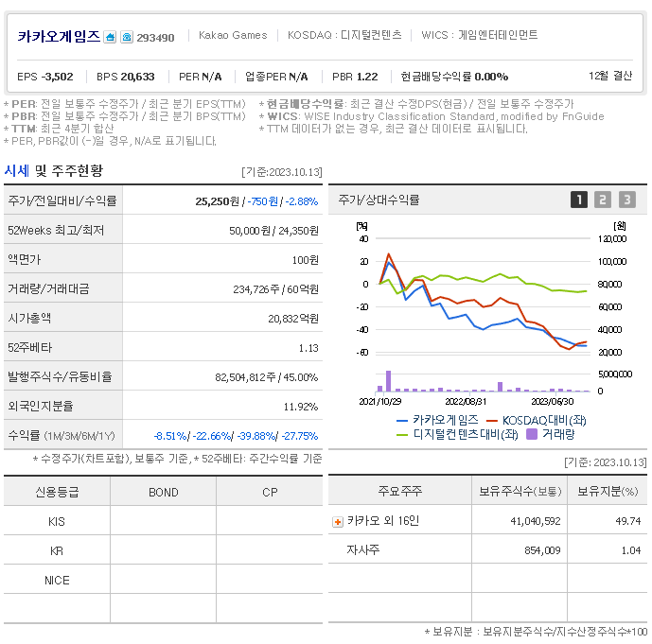Click the -27.75% 1Y return value
This screenshot has width=652, height=644.
pos(300,436)
